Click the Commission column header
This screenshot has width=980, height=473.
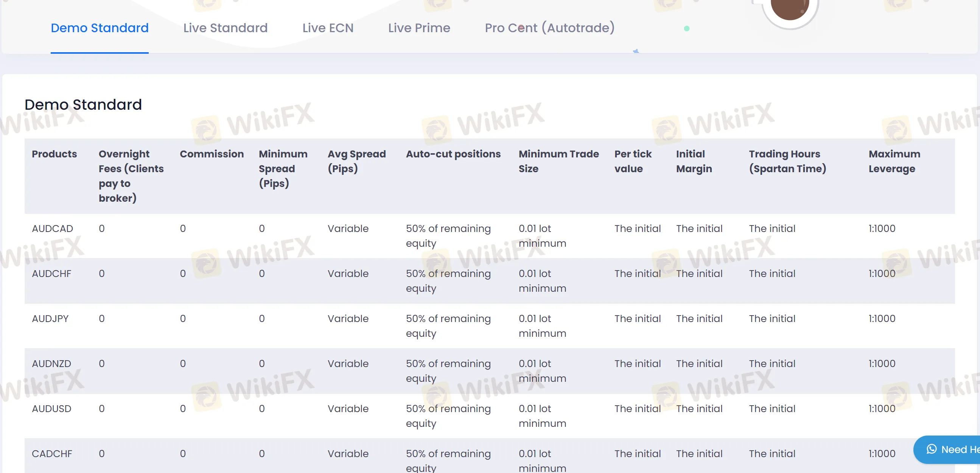point(212,154)
